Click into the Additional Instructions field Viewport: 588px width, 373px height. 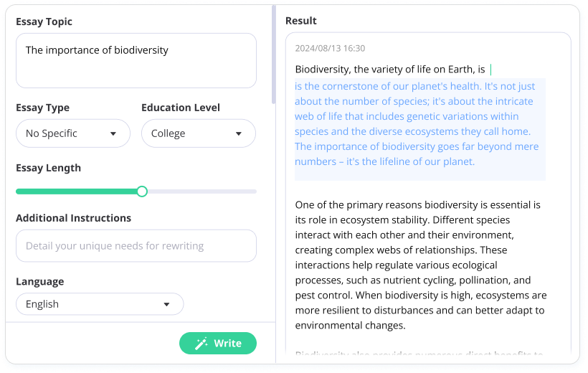[x=136, y=246]
